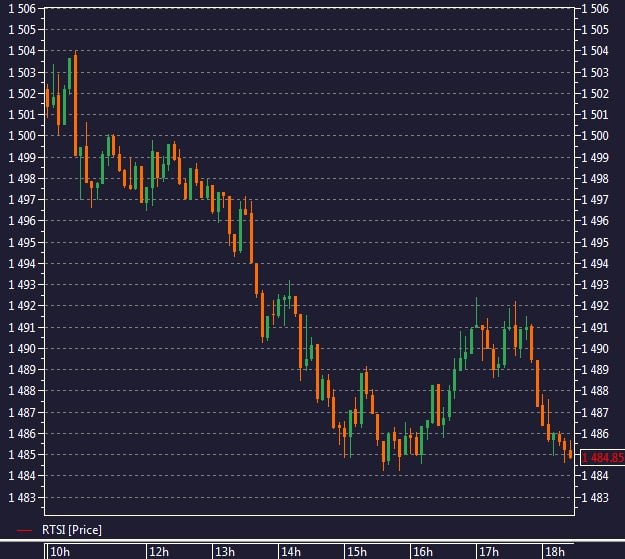The image size is (625, 559).
Task: Click the 18h time axis label
Action: click(x=555, y=552)
